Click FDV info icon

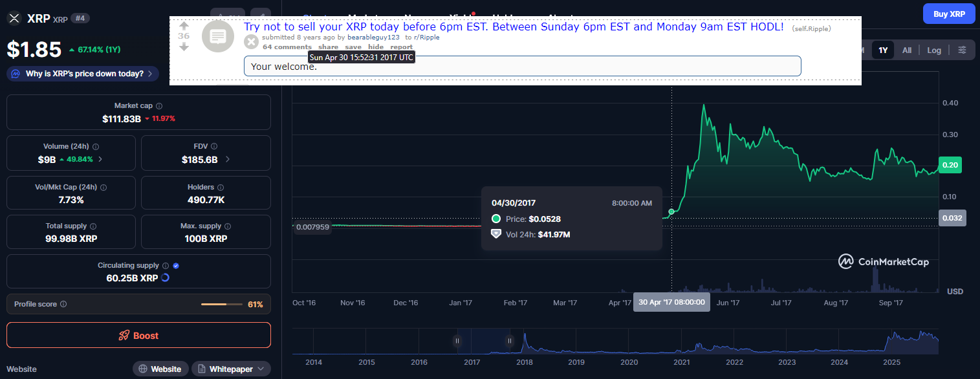pyautogui.click(x=214, y=146)
